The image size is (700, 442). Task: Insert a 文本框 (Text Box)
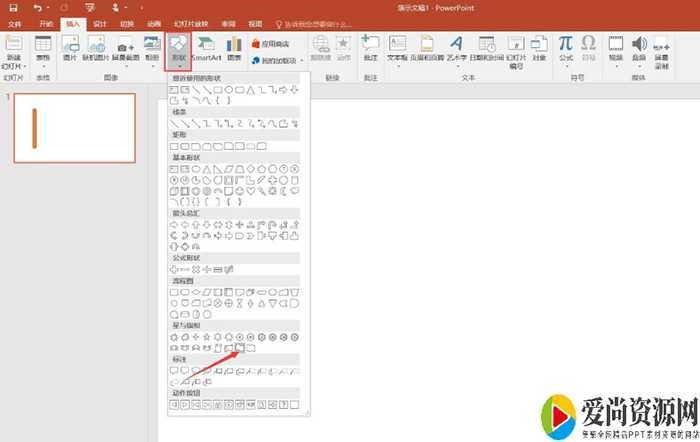pyautogui.click(x=398, y=50)
